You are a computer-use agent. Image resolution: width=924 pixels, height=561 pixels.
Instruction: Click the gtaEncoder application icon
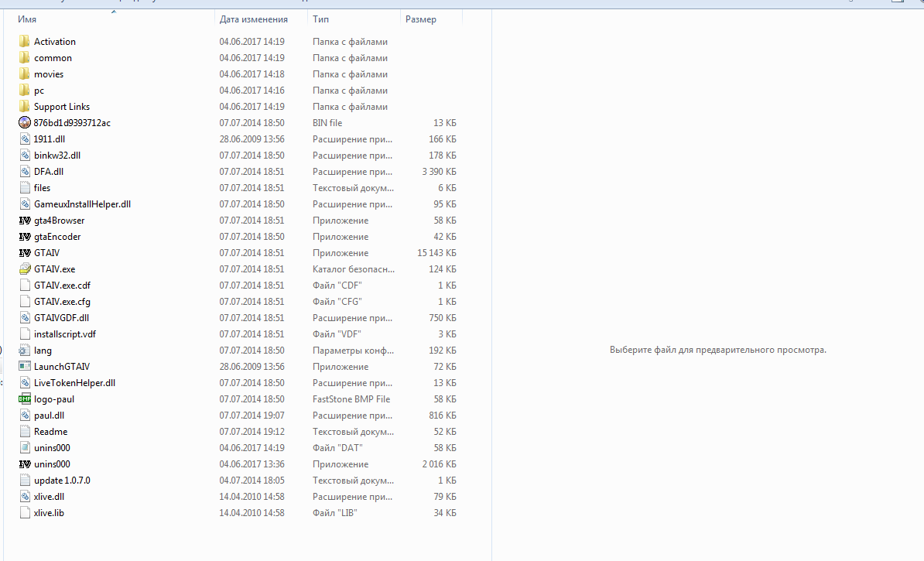pos(25,237)
